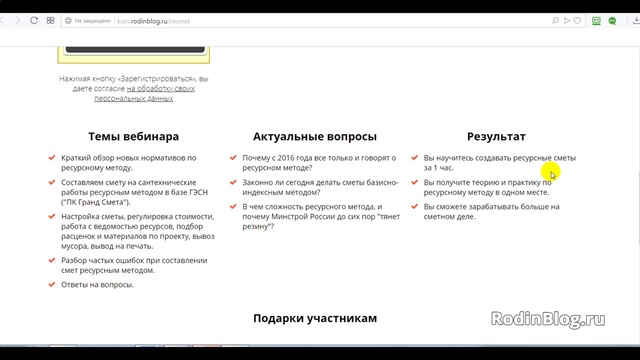640x360 pixels.
Task: Open the green robot extension icon
Action: click(x=596, y=21)
